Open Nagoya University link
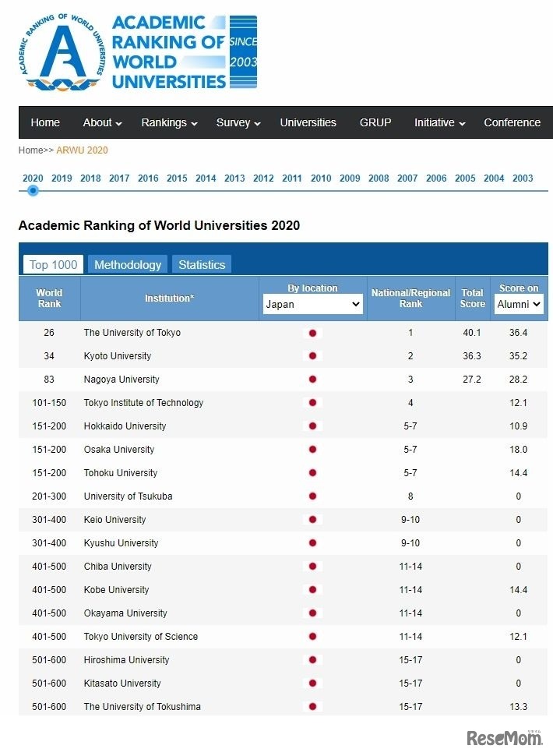The height and width of the screenshot is (756, 553). [x=122, y=380]
